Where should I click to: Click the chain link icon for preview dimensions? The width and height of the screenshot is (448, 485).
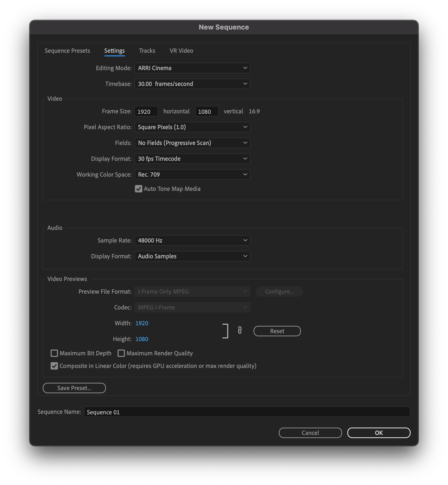[x=240, y=330]
